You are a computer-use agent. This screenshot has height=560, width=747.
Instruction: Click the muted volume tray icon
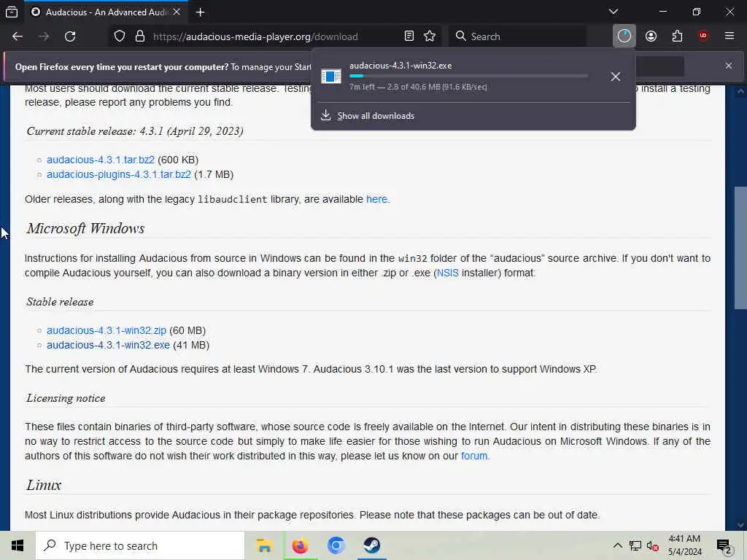pos(653,545)
